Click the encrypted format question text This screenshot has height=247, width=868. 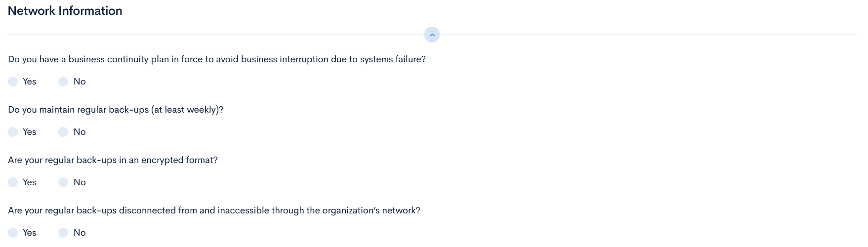coord(113,160)
